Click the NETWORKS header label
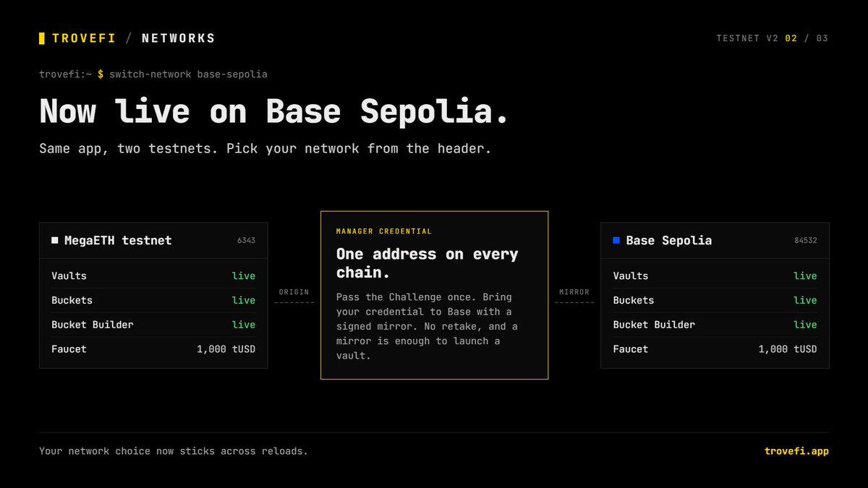This screenshot has height=488, width=868. [x=179, y=38]
